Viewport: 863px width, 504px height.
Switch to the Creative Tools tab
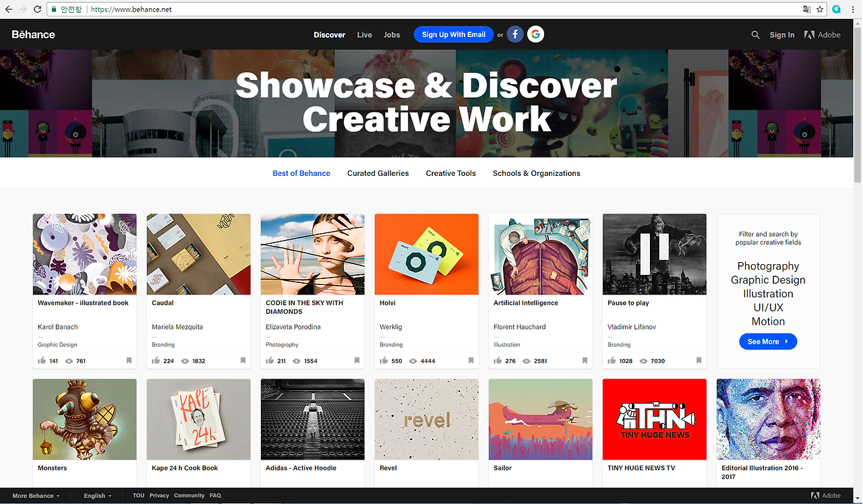[x=451, y=173]
